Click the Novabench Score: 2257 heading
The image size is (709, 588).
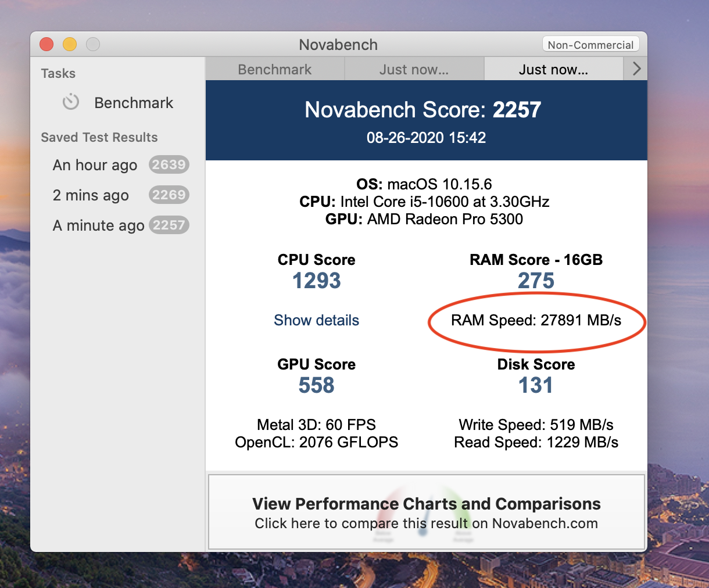(423, 110)
